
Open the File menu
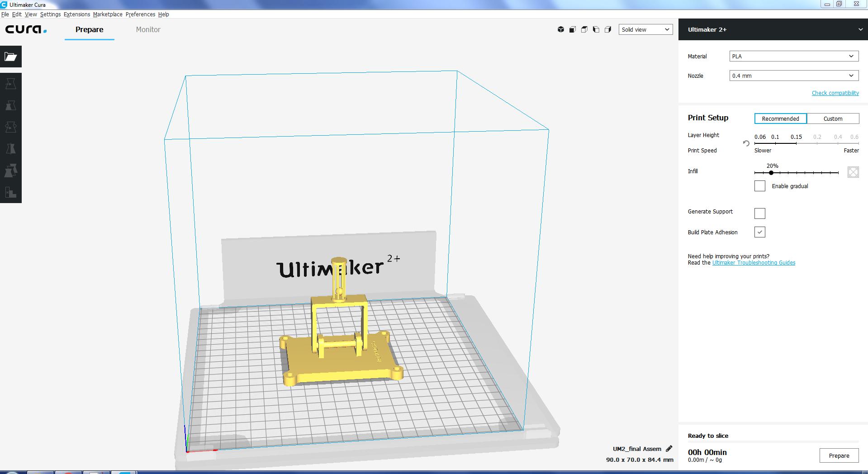[x=5, y=14]
